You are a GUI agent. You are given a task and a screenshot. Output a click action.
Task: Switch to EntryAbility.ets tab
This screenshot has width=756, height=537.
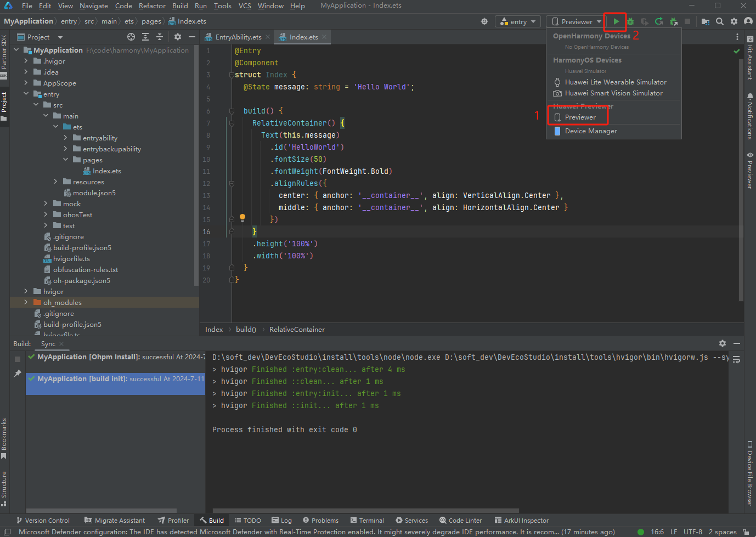[238, 37]
